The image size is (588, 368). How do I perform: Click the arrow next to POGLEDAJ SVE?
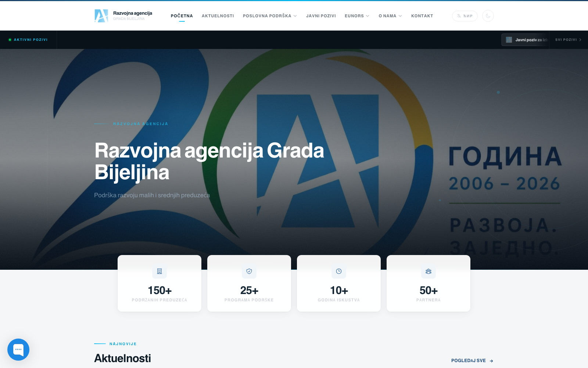pos(491,361)
